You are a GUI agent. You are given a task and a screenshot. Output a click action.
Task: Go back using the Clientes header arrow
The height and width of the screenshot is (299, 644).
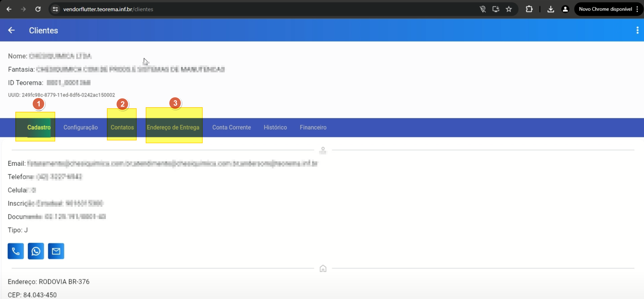(x=11, y=30)
